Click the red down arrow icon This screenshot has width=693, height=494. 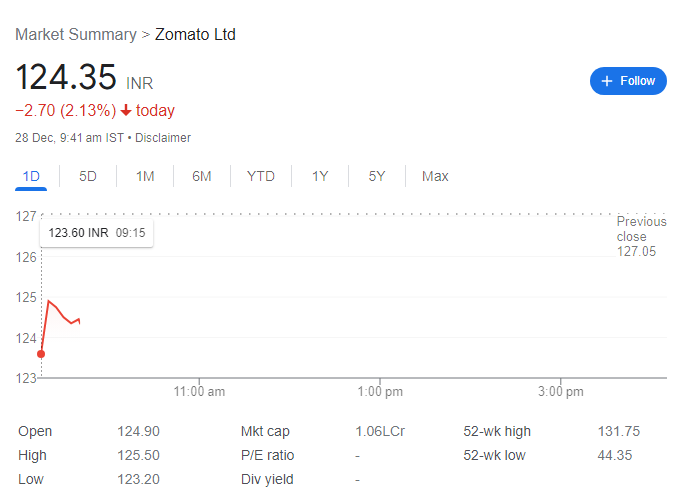[x=126, y=110]
